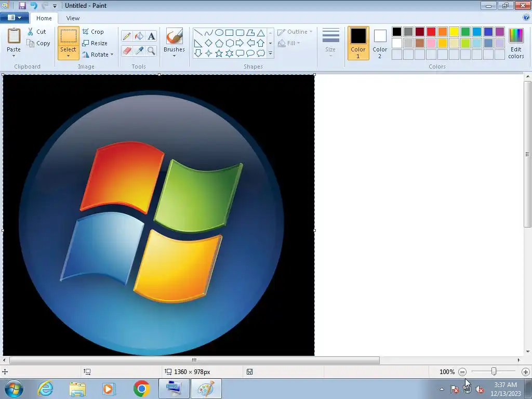Screen dimensions: 532x399
Task: Open Customize Quick Access Toolbar arrow
Action: point(55,6)
